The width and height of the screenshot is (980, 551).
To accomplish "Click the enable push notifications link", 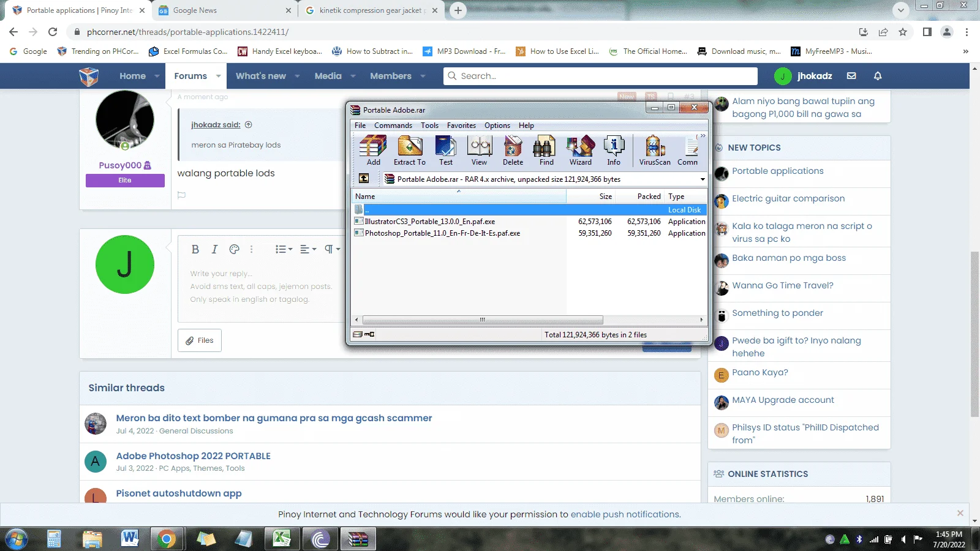I will point(625,514).
